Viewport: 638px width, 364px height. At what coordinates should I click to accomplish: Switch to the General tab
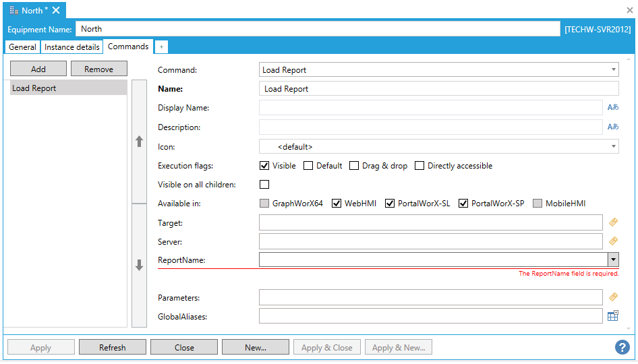(x=23, y=47)
